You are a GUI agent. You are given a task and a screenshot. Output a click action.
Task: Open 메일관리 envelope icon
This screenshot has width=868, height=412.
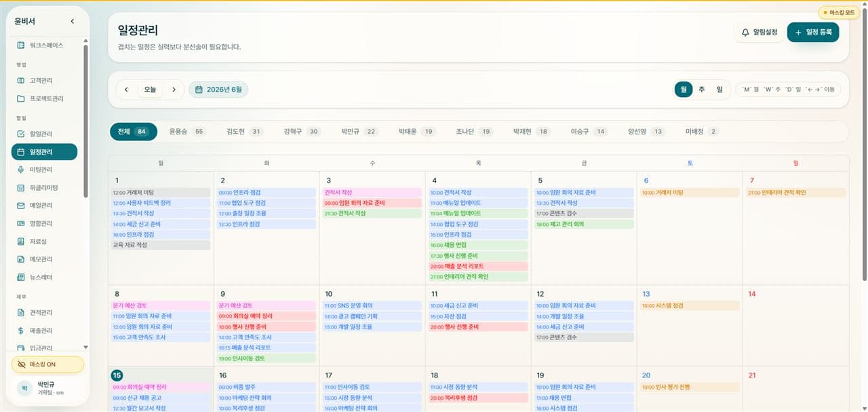coord(20,206)
